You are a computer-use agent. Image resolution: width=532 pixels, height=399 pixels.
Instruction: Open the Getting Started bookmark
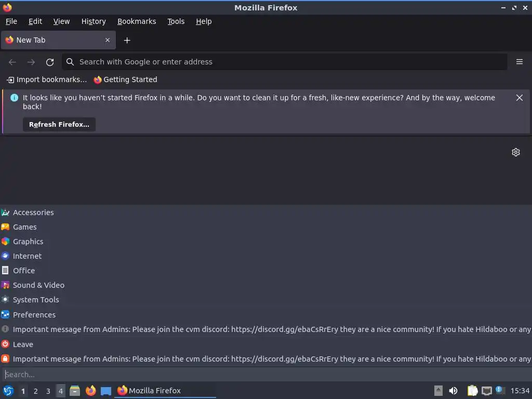(126, 79)
